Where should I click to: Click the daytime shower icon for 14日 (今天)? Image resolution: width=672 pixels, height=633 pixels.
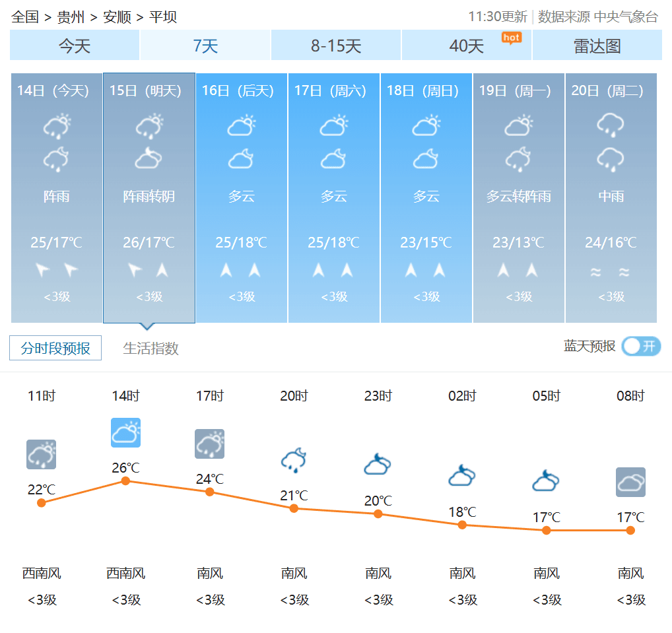click(x=57, y=126)
